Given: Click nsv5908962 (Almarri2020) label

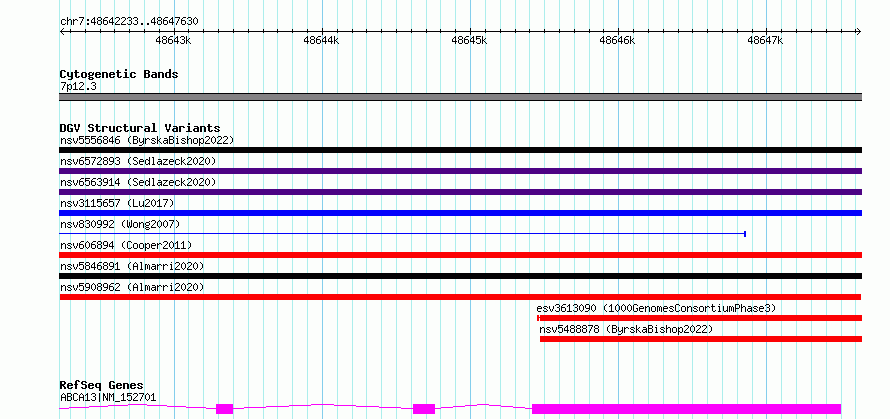Looking at the screenshot, I should pos(132,287).
